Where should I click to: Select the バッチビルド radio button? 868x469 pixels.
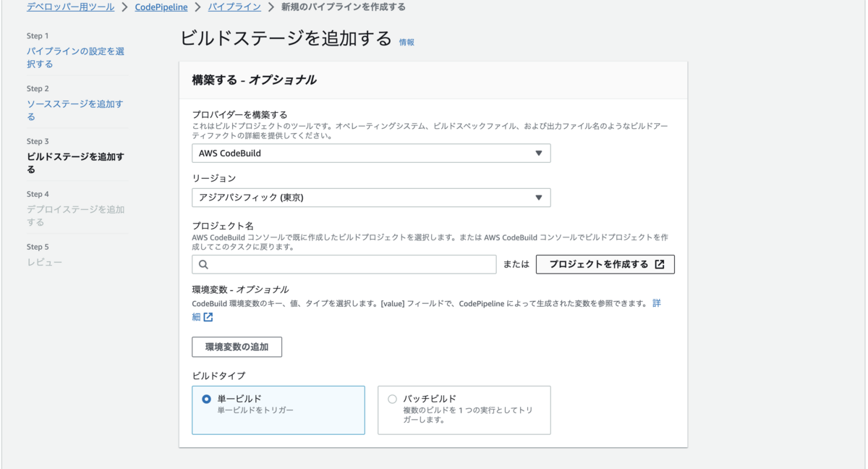[392, 399]
